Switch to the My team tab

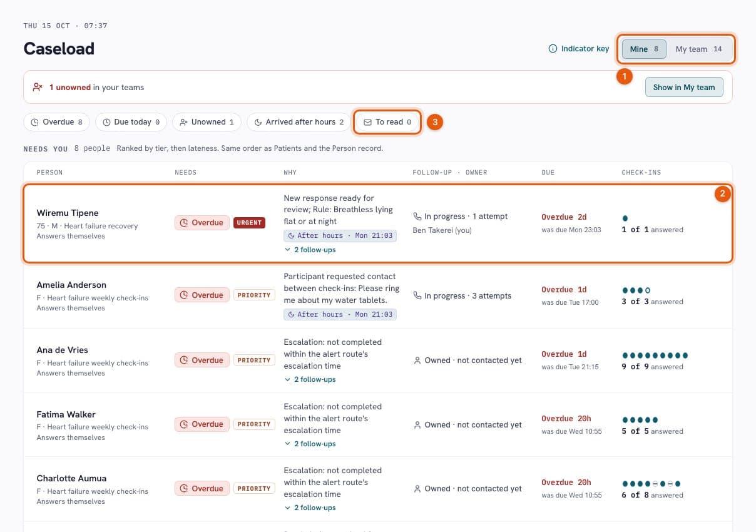pos(698,49)
